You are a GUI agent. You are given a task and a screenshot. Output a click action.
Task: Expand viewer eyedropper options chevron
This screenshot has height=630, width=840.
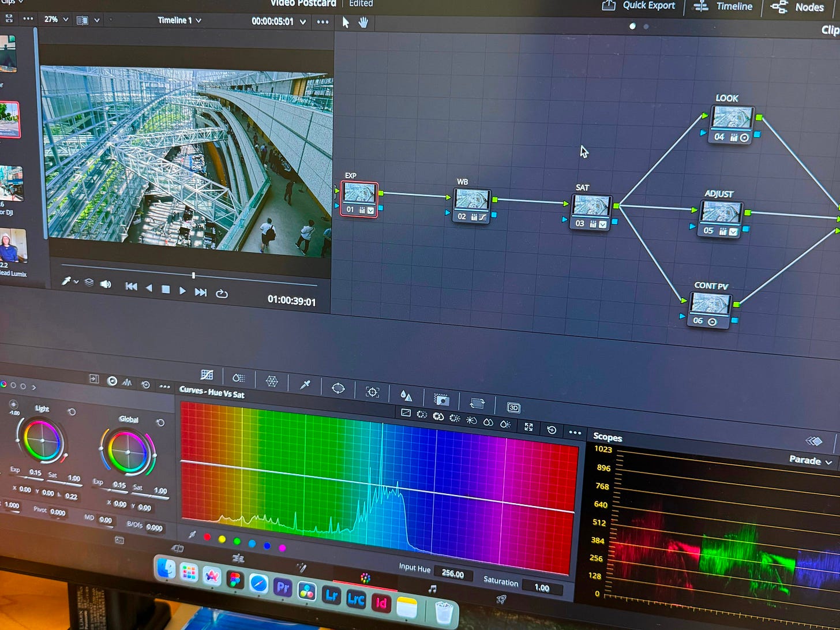[x=76, y=282]
